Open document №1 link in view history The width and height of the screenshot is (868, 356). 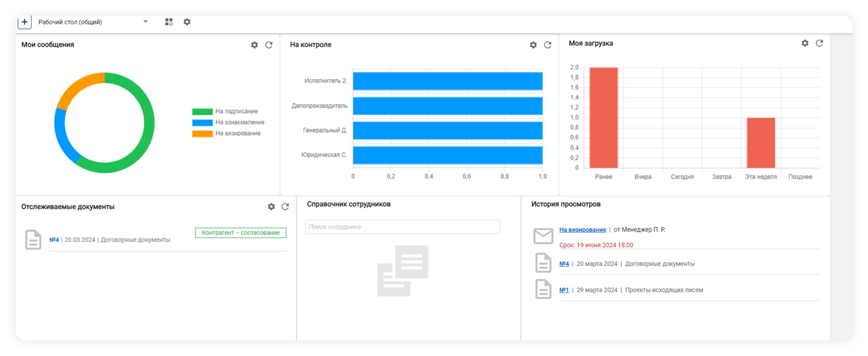point(564,290)
